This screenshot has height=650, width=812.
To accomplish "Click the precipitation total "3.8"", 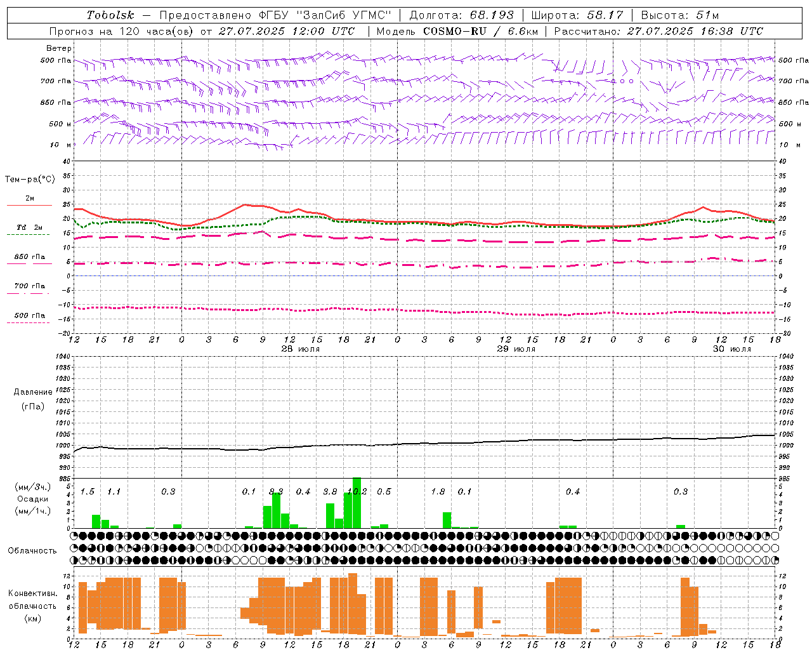I will [330, 491].
